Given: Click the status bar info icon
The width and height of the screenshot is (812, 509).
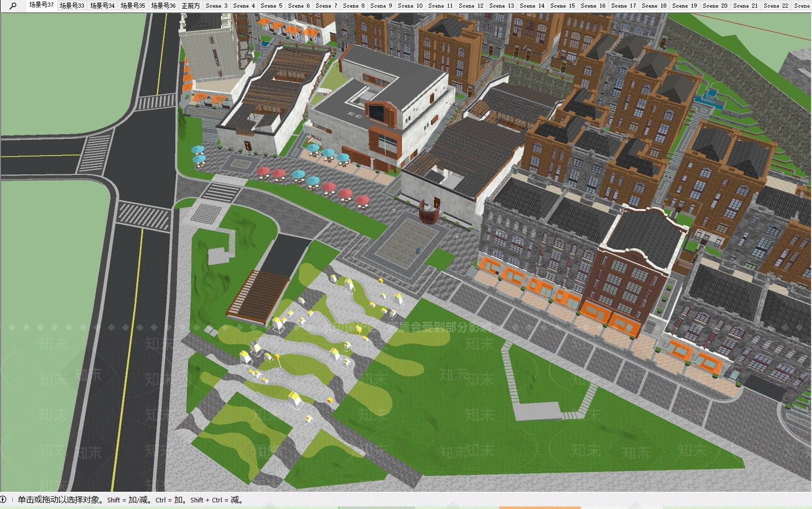Looking at the screenshot, I should (x=3, y=500).
